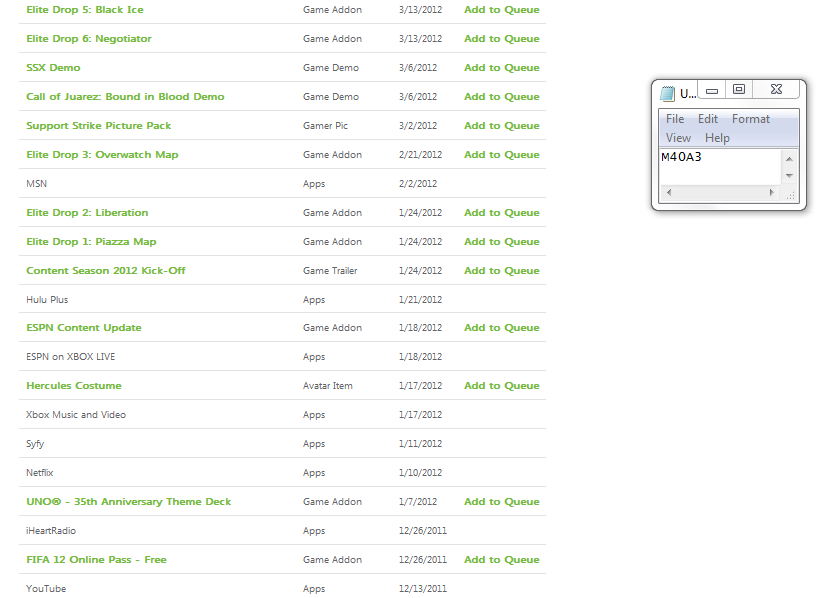Open ESPN Content Update link

(x=84, y=328)
